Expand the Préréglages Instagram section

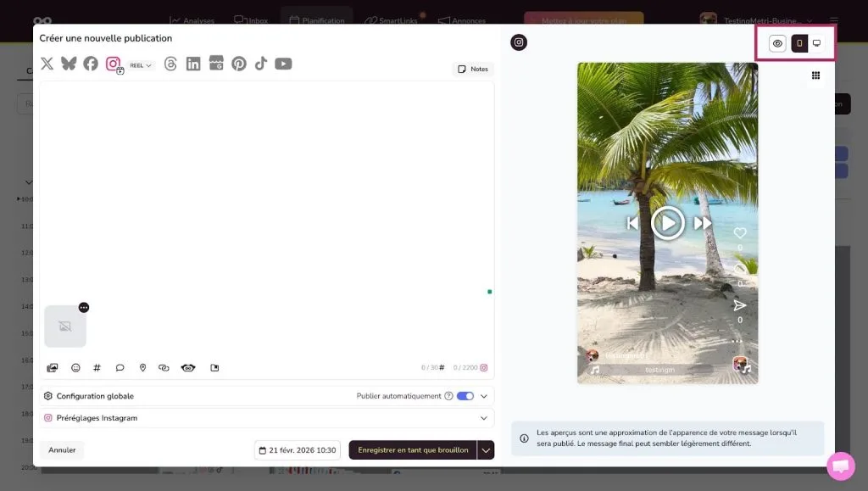pos(484,418)
